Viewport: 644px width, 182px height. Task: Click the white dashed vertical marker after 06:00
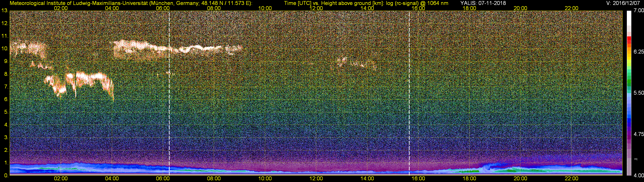click(x=169, y=93)
